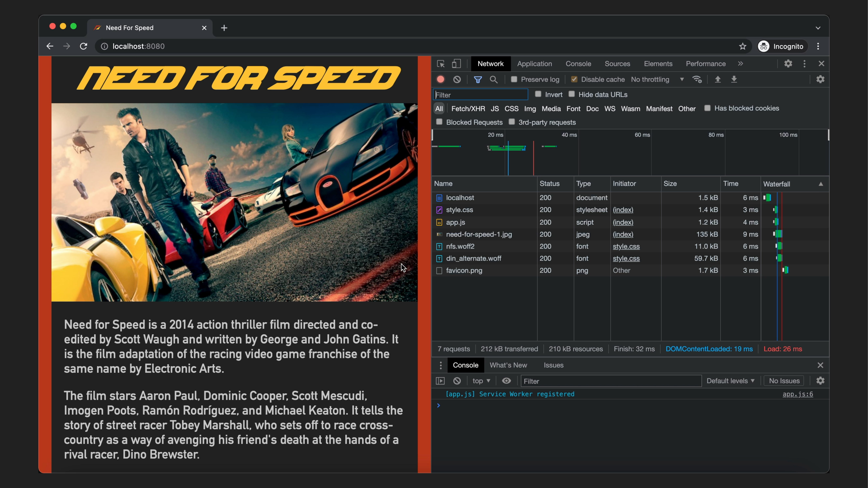Uncheck Disable cache
868x488 pixels.
click(x=574, y=79)
